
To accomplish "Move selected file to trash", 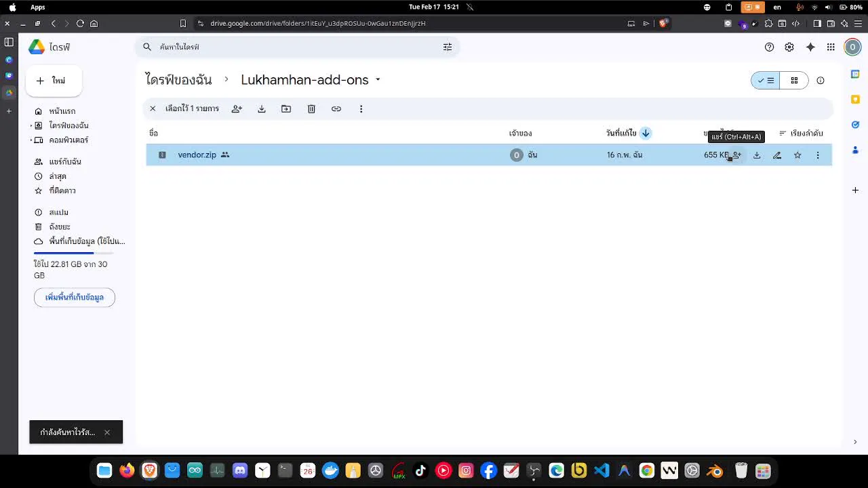I will (311, 108).
